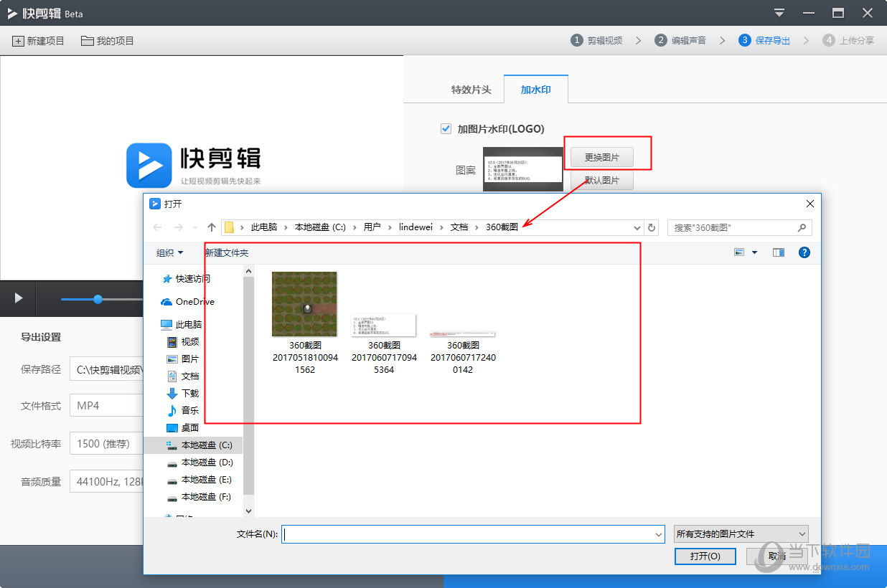
Task: Click the back arrow in the Open dialog
Action: tap(159, 227)
